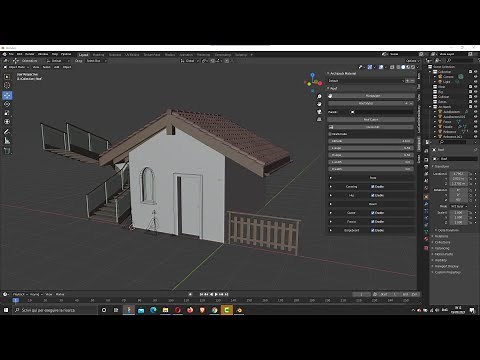Toggle Enable checkbox for Covering

click(373, 187)
